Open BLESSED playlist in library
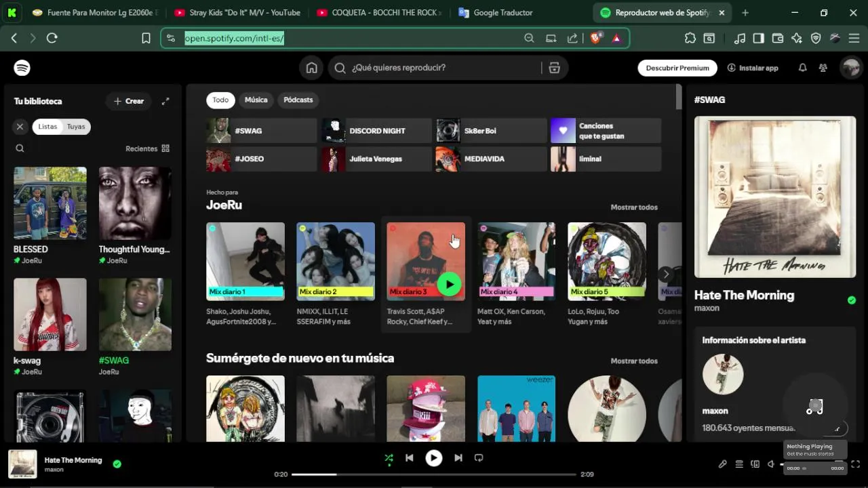The height and width of the screenshot is (488, 868). coord(50,216)
